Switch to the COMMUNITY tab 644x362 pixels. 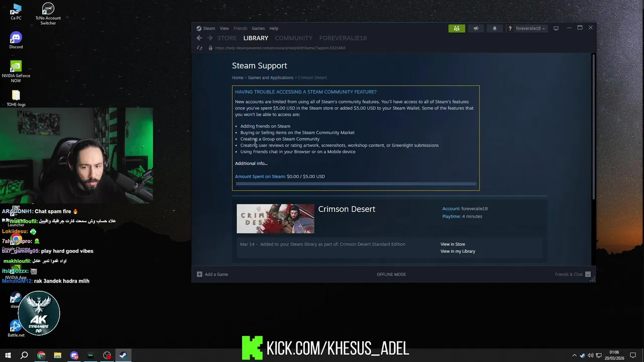294,38
